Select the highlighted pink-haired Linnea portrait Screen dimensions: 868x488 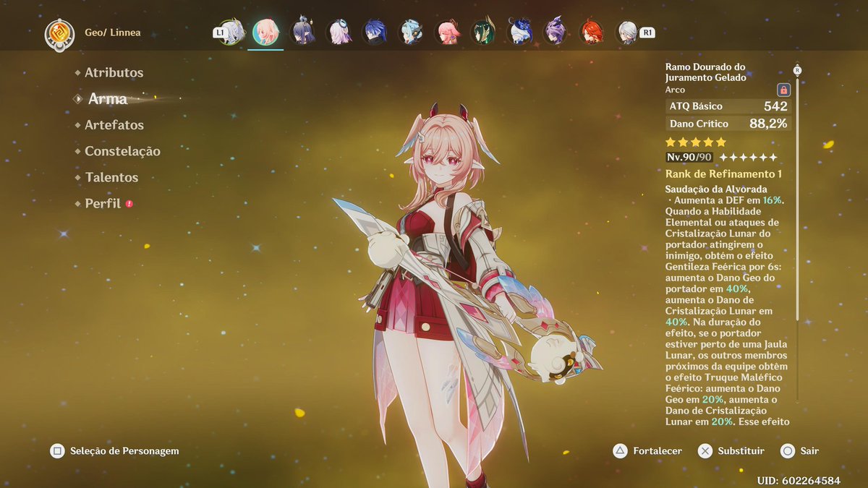265,33
